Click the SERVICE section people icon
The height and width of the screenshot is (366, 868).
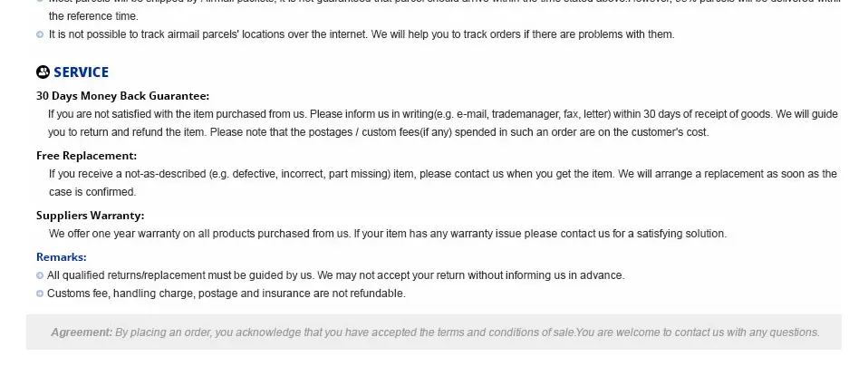point(43,72)
